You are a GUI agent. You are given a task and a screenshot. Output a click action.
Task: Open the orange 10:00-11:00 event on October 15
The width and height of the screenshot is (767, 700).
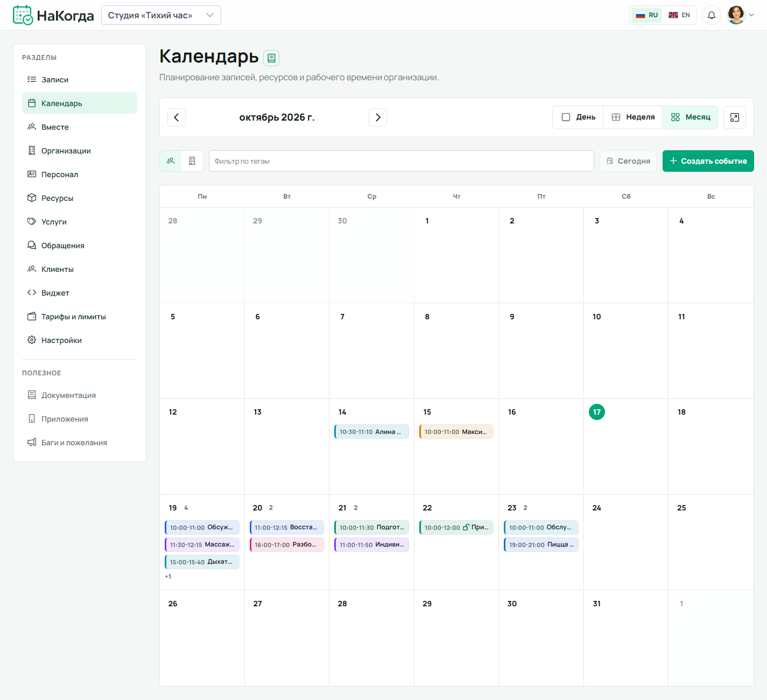[456, 432]
